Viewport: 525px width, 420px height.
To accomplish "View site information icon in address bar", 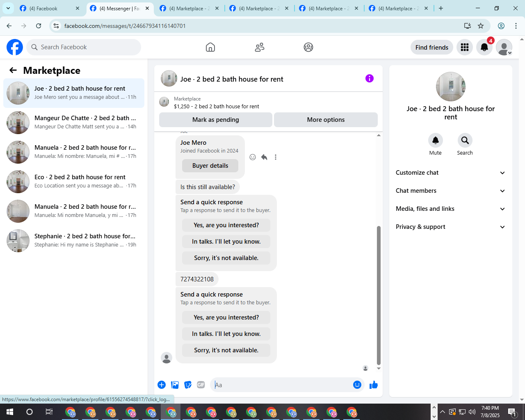I will tap(57, 26).
